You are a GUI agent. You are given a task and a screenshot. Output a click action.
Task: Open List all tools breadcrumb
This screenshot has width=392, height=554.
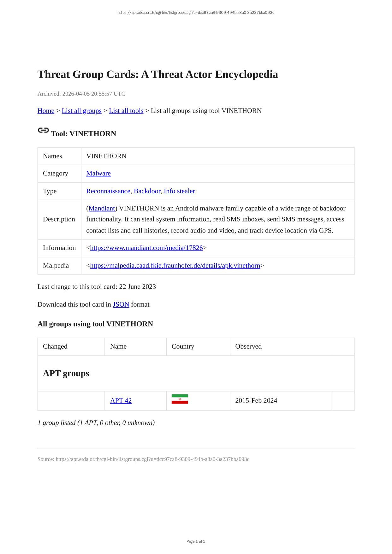point(126,111)
